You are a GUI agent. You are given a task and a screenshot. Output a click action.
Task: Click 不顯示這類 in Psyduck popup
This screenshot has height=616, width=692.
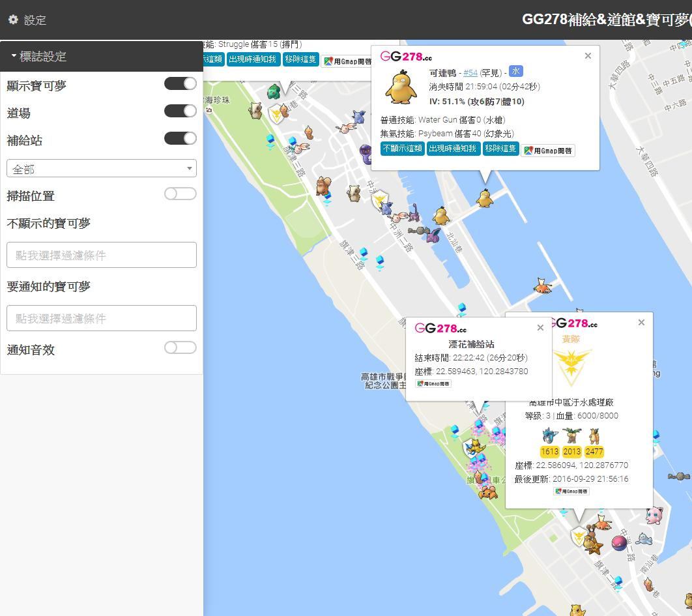403,149
